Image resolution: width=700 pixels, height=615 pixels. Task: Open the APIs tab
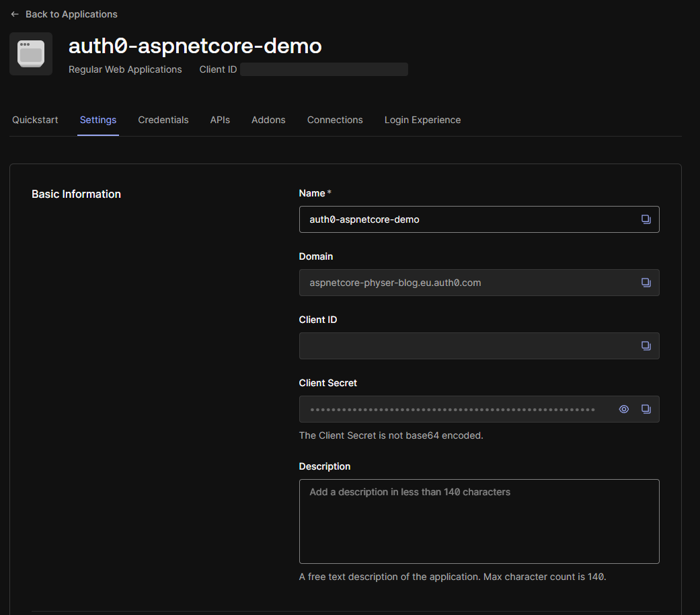click(220, 120)
